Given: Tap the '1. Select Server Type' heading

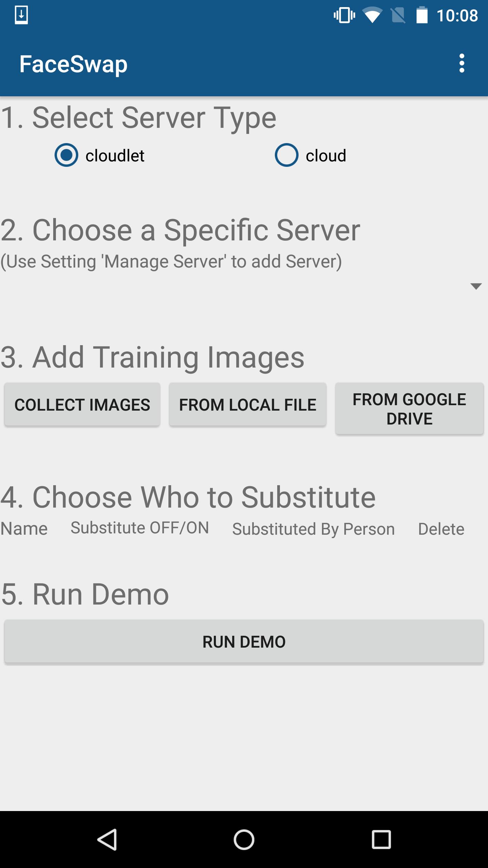Looking at the screenshot, I should 138,118.
